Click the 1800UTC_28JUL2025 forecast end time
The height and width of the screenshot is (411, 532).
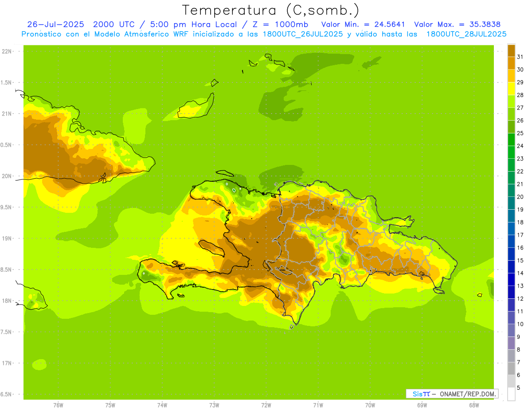click(466, 34)
